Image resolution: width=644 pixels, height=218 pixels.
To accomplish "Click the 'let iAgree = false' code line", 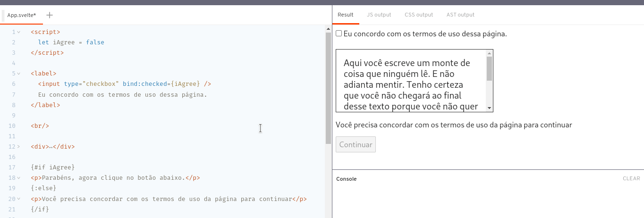I will tap(71, 42).
